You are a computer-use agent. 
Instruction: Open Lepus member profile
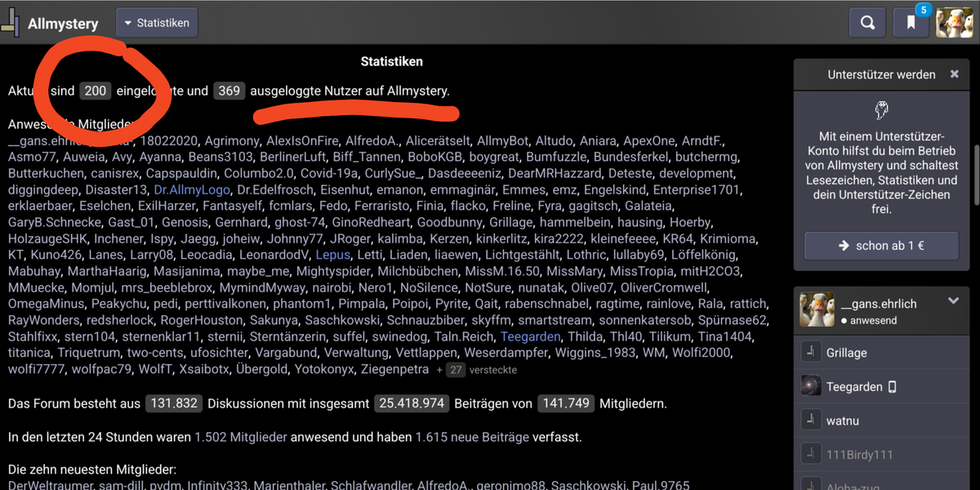(332, 255)
